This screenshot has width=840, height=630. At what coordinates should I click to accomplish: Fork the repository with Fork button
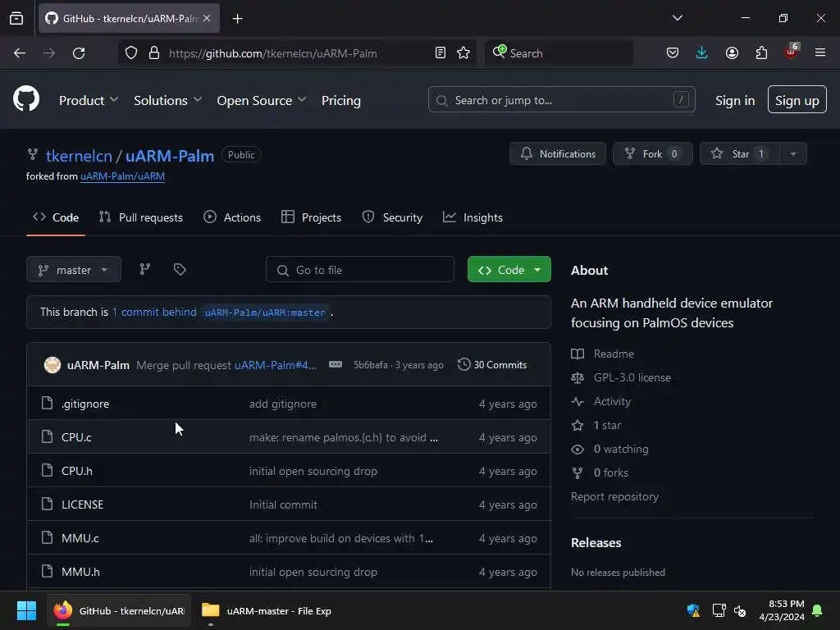(652, 153)
